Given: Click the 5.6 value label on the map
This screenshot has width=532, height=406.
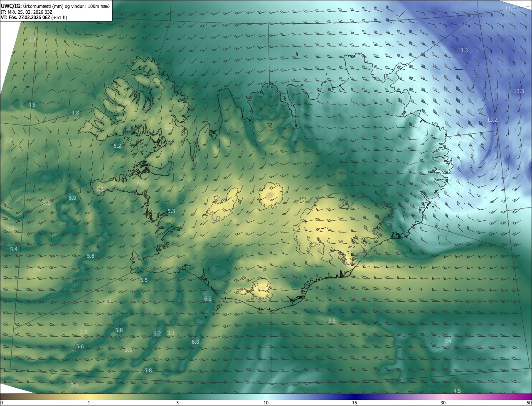Looking at the screenshot, I should (80, 346).
